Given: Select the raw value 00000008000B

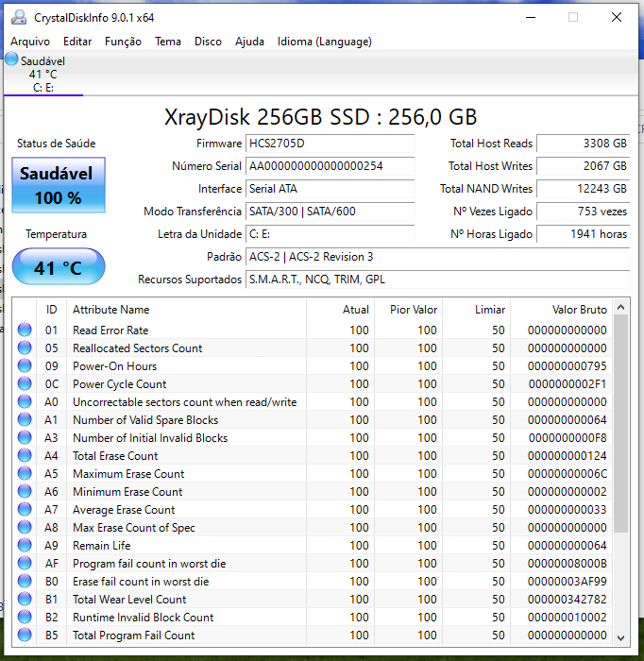Looking at the screenshot, I should pyautogui.click(x=568, y=563).
